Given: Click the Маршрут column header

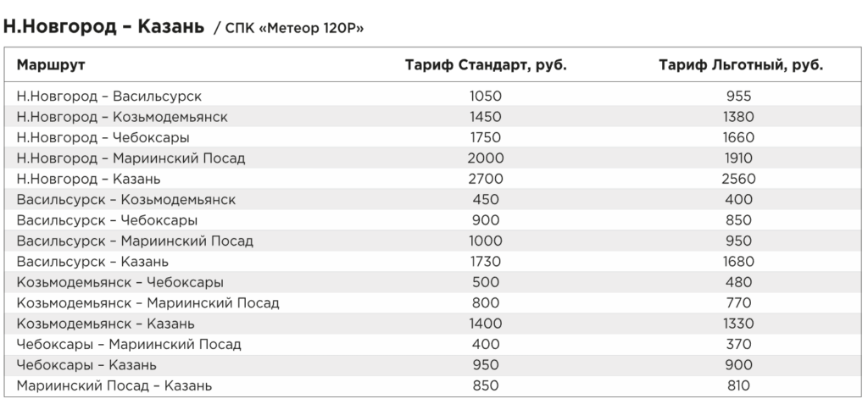Looking at the screenshot, I should [51, 64].
